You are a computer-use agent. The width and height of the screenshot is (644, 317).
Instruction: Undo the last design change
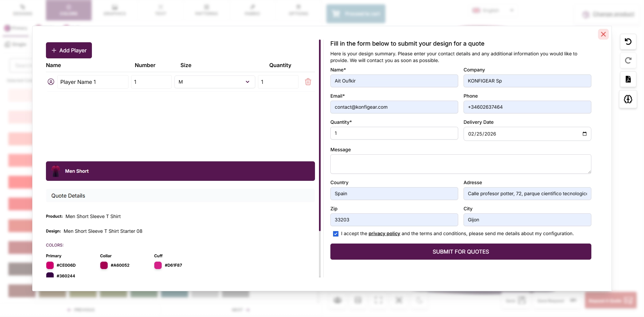(628, 42)
